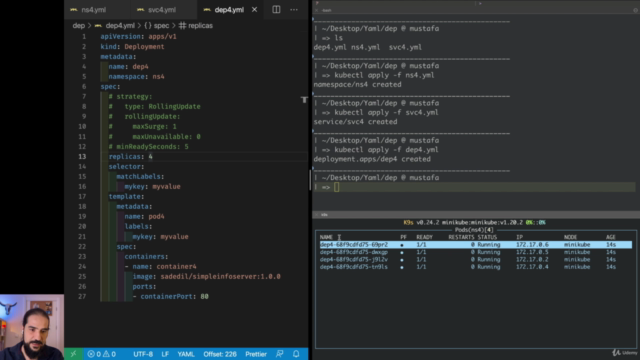Close the dep4.yml tab
Screen dimensions: 640x360
coord(254,9)
